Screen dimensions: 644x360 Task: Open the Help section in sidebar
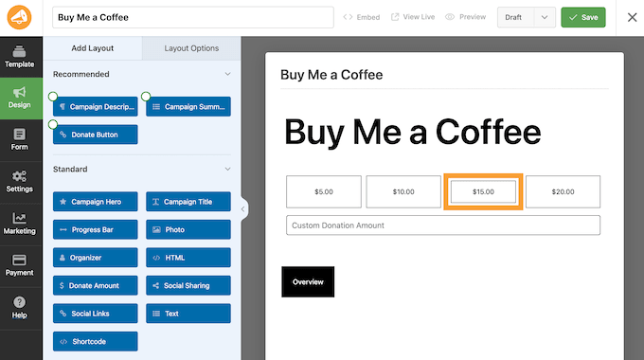tap(20, 308)
